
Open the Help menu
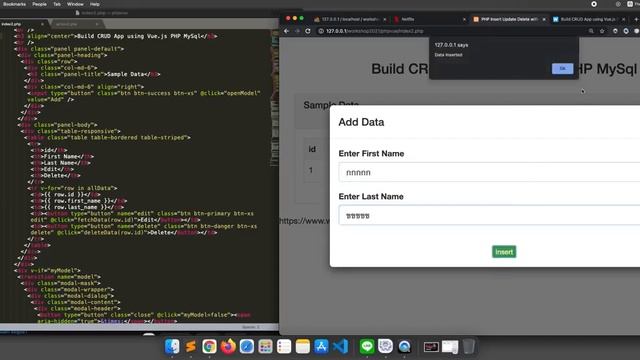(x=95, y=4)
